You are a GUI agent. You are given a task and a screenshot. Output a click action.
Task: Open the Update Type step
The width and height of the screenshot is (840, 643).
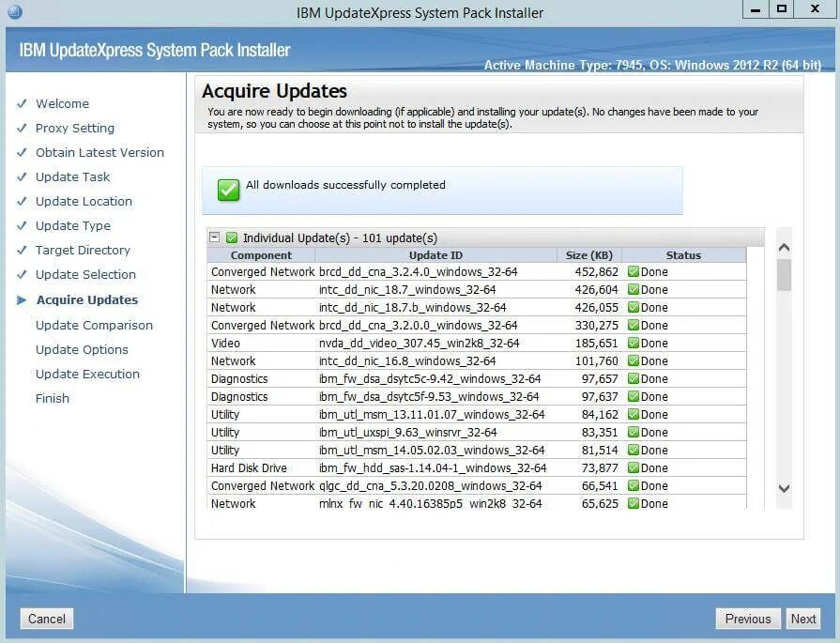73,225
